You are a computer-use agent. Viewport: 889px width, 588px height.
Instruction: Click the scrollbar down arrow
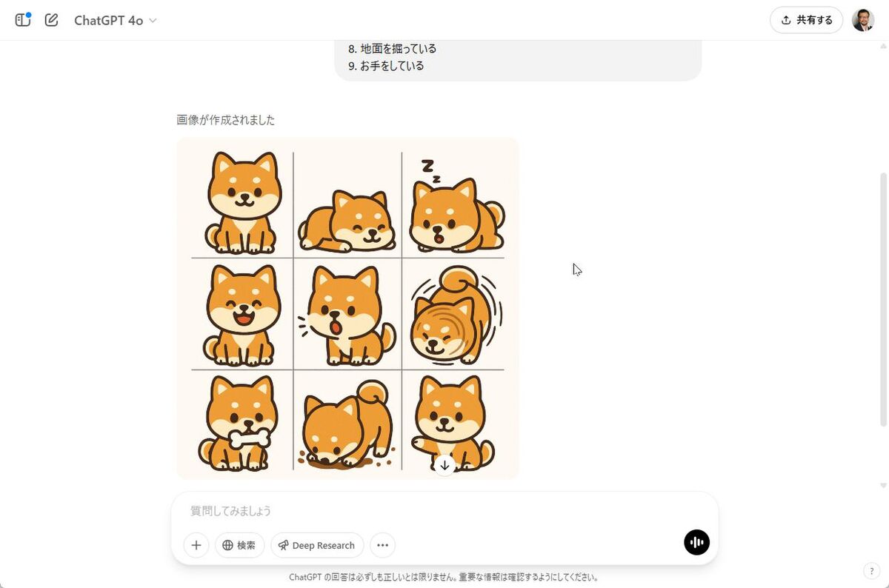[x=882, y=486]
